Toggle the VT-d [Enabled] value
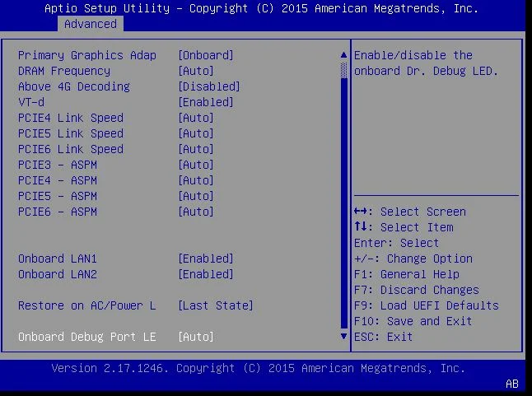 206,102
